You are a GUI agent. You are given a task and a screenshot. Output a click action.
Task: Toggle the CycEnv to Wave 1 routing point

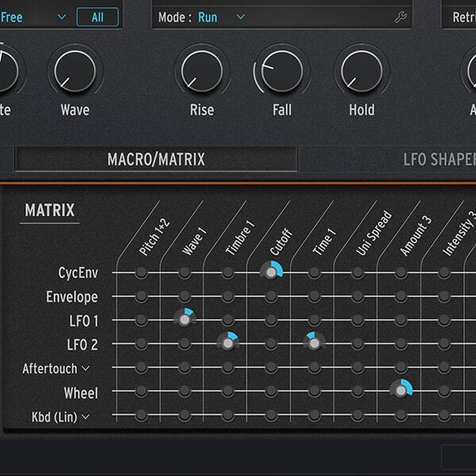coord(185,272)
